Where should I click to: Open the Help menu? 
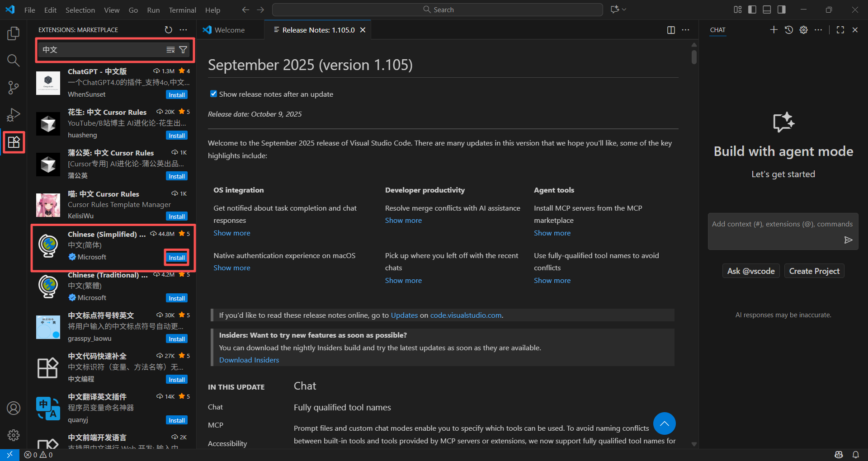pyautogui.click(x=212, y=9)
